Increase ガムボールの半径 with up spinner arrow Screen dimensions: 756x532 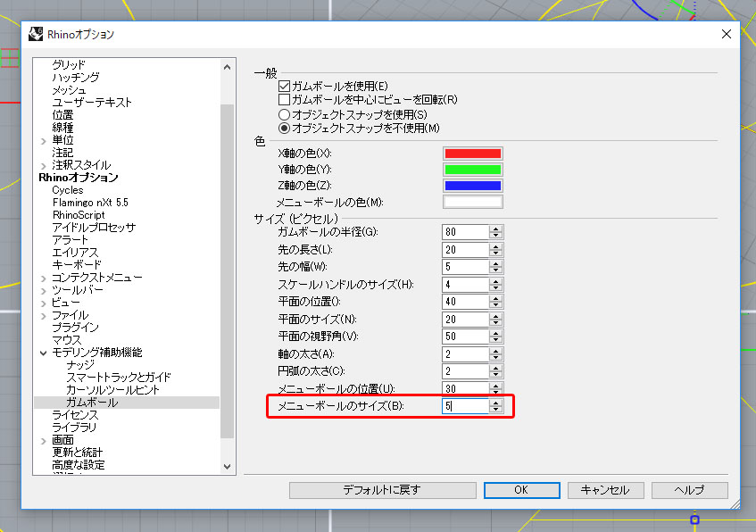click(495, 229)
